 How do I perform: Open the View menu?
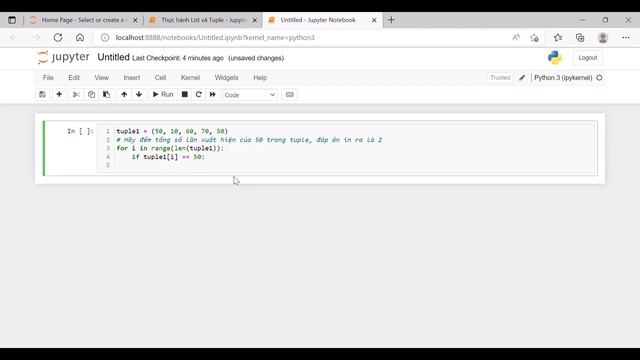click(x=102, y=78)
